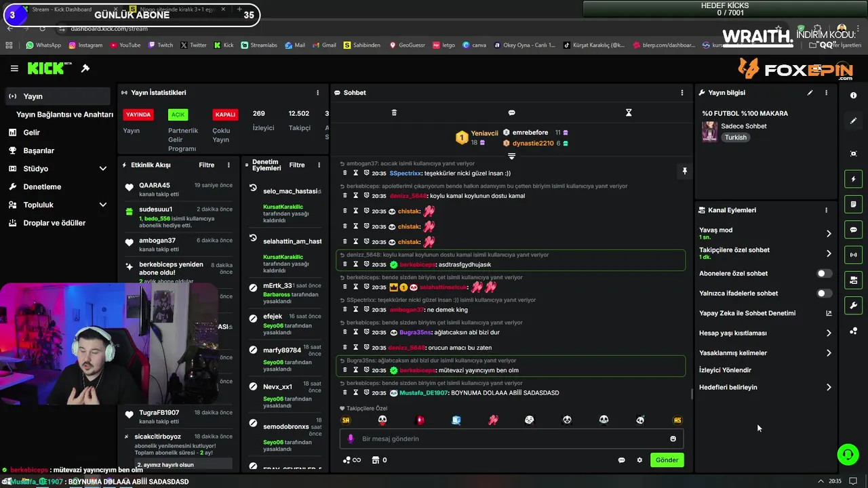Open the Kanal Eylemleri three-dot menu
The height and width of the screenshot is (488, 868).
(x=826, y=210)
